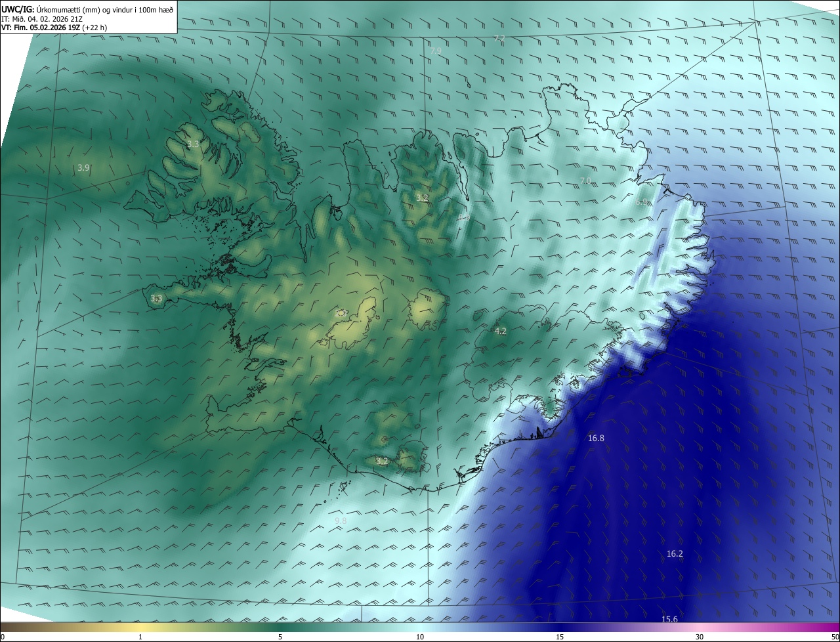Viewport: 840px width, 642px height.
Task: Click the "VT: Fim. 05.02.2026 19Z (+22 h)" line
Action: tap(54, 28)
